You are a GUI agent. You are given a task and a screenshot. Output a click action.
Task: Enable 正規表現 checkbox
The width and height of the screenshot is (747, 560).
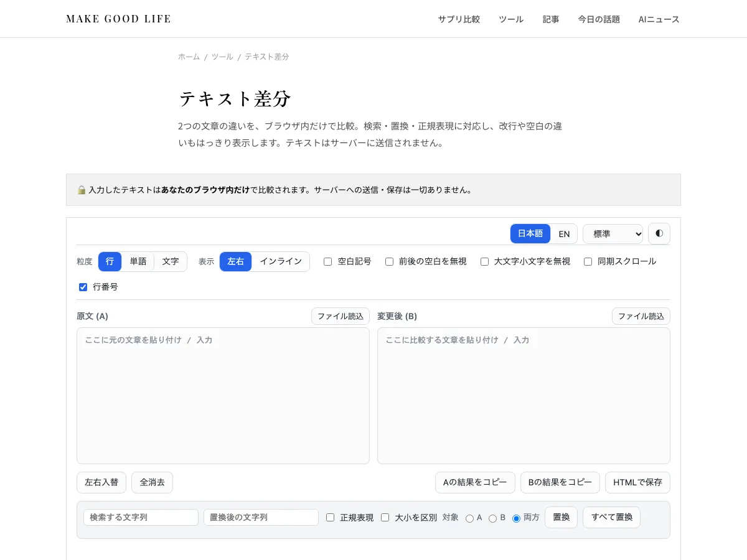330,517
